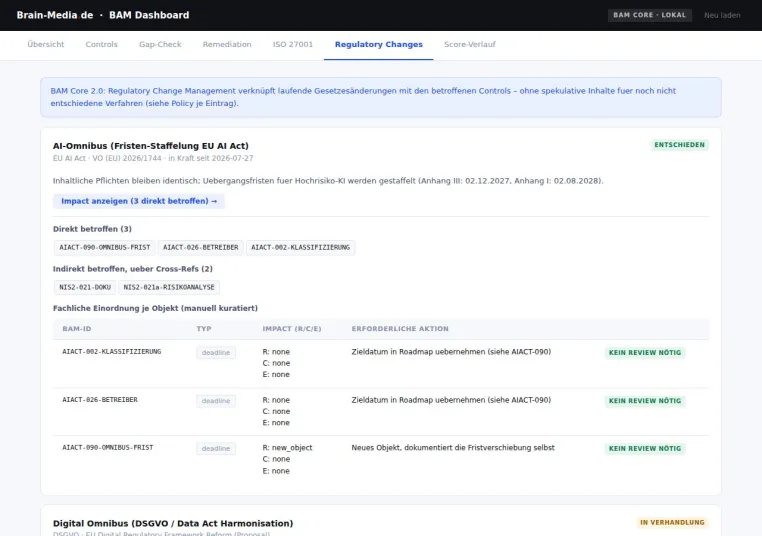This screenshot has height=536, width=762.
Task: Select the NIS2-021a-RISIKOANALYSE chip
Action: (169, 287)
